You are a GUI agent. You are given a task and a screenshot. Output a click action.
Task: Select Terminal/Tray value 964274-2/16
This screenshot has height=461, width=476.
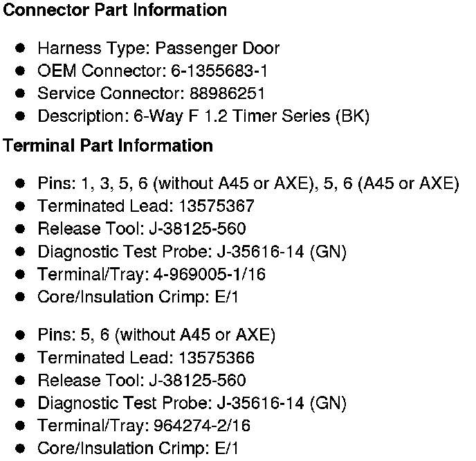[x=201, y=426]
